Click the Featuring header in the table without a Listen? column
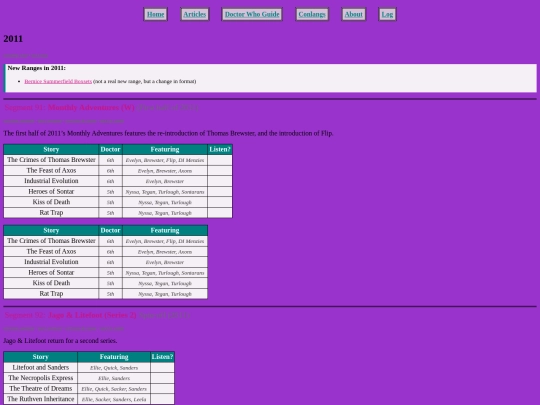The height and width of the screenshot is (405, 540). point(165,230)
